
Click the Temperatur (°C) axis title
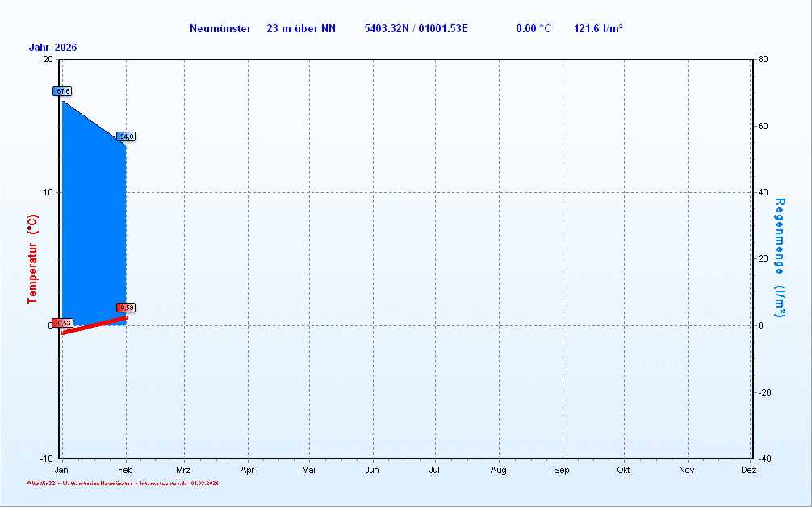click(x=33, y=259)
